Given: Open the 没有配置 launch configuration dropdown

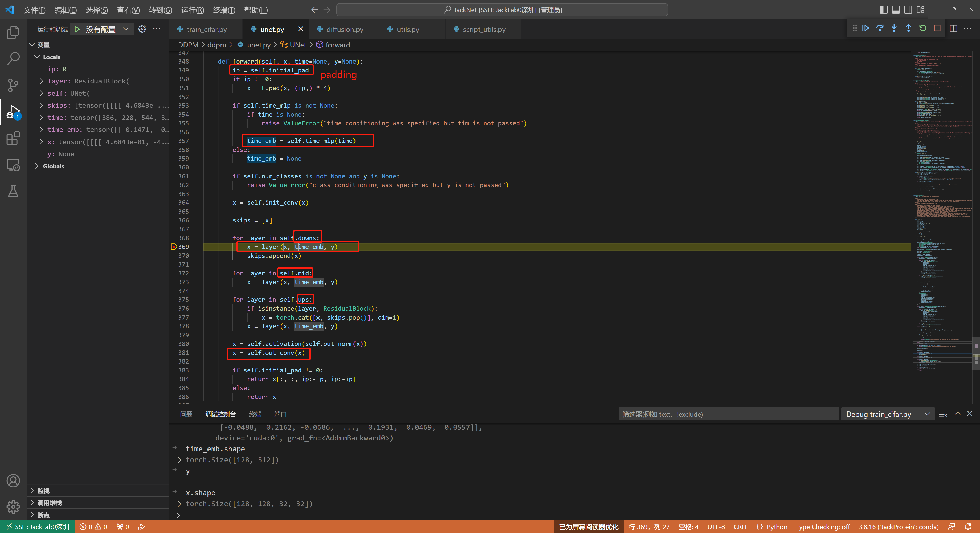Looking at the screenshot, I should 107,29.
